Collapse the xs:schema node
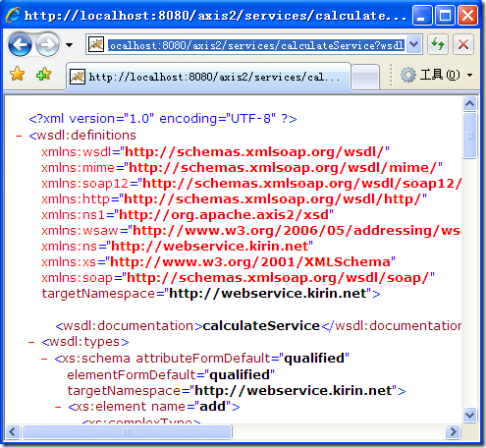 pyautogui.click(x=44, y=359)
